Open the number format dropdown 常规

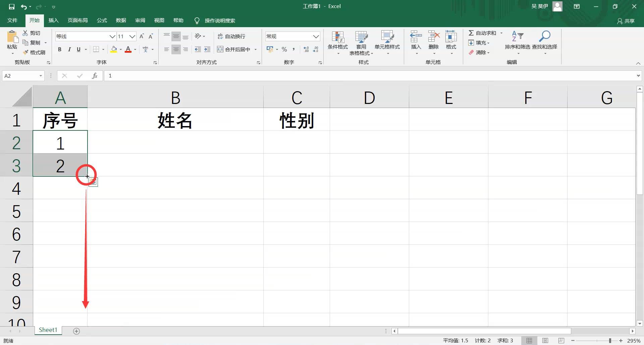tap(316, 36)
